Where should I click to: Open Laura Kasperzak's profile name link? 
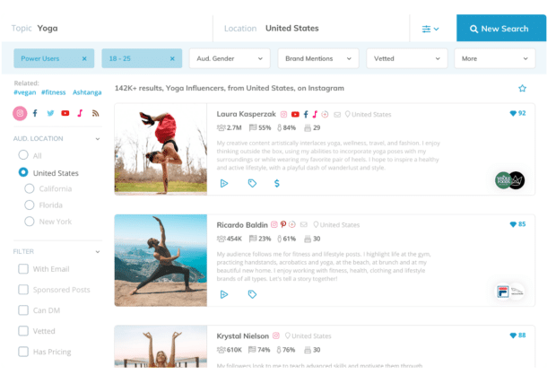pyautogui.click(x=247, y=114)
